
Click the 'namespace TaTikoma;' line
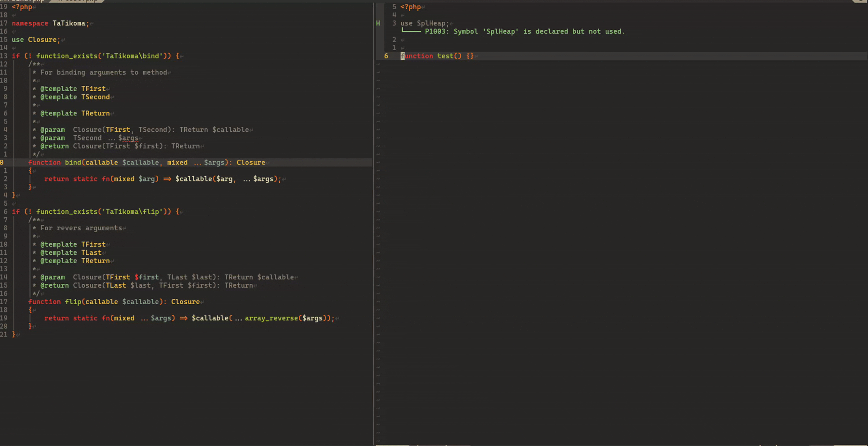[x=50, y=23]
